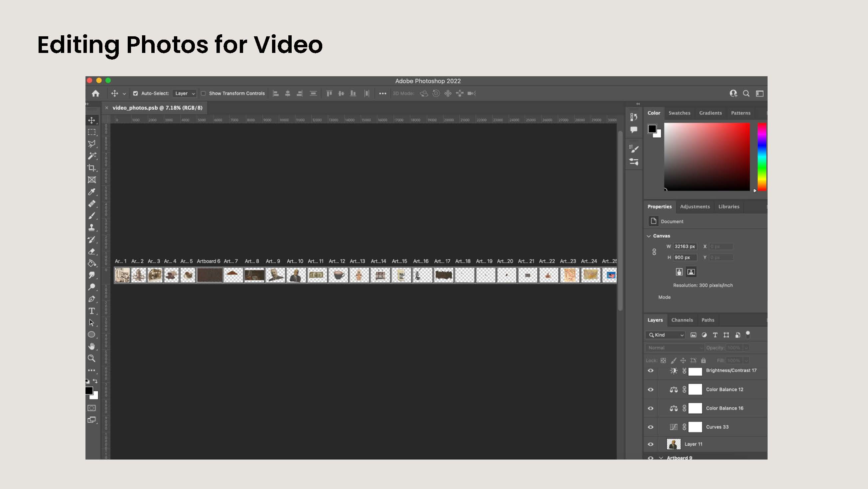Select the Type tool
The height and width of the screenshot is (489, 868).
tap(91, 311)
